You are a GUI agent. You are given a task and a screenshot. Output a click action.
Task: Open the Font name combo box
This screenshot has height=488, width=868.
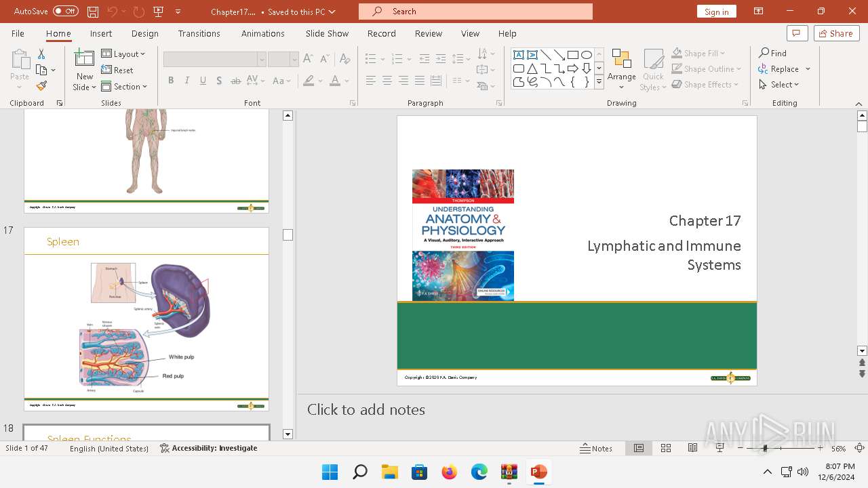point(214,60)
